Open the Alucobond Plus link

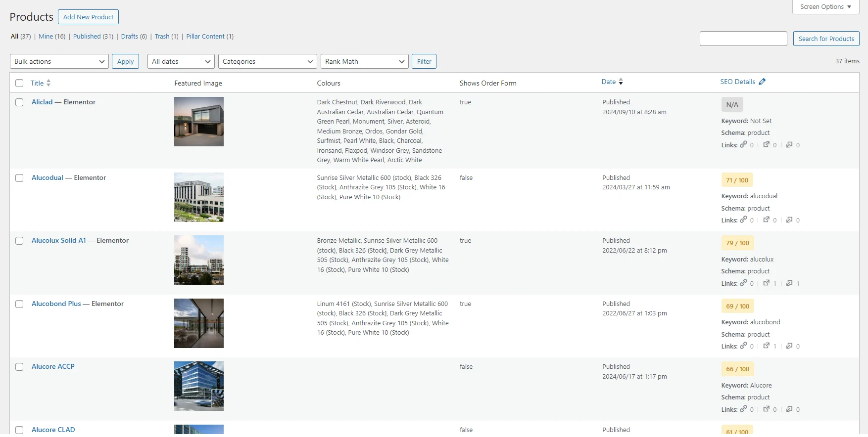tap(56, 304)
